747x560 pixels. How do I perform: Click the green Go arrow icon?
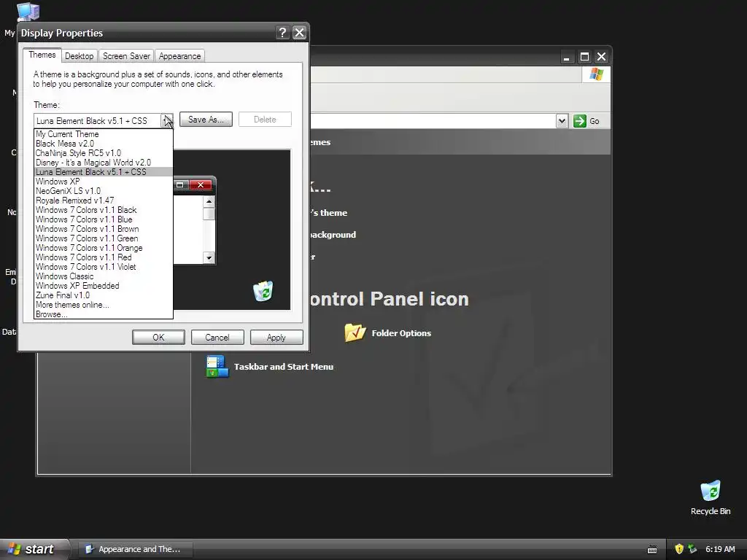click(x=580, y=121)
